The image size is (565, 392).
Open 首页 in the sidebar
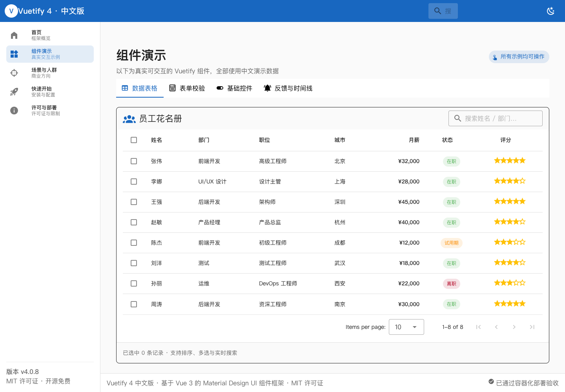click(50, 35)
